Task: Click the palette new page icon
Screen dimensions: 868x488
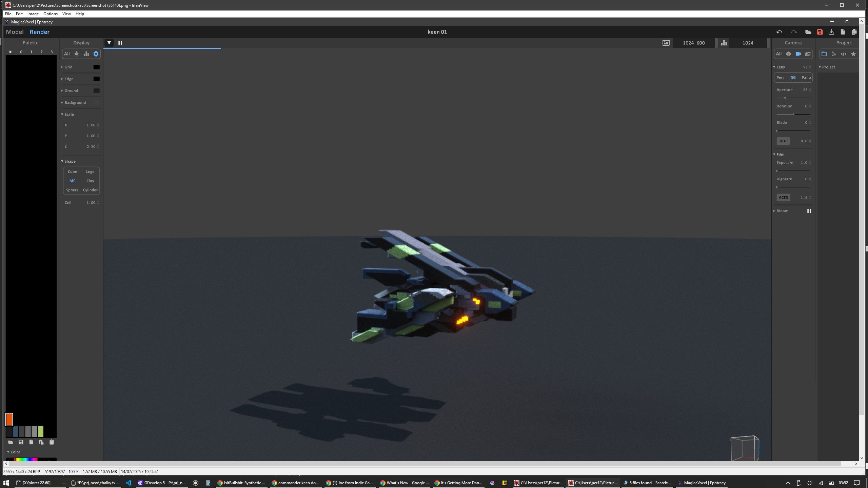Action: [x=31, y=442]
